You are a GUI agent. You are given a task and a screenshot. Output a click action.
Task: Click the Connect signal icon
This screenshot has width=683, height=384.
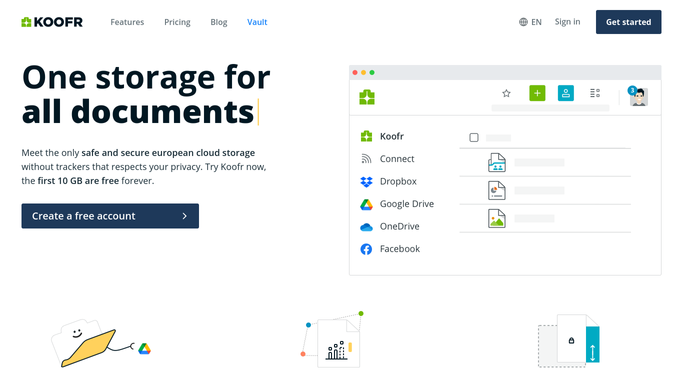(366, 159)
